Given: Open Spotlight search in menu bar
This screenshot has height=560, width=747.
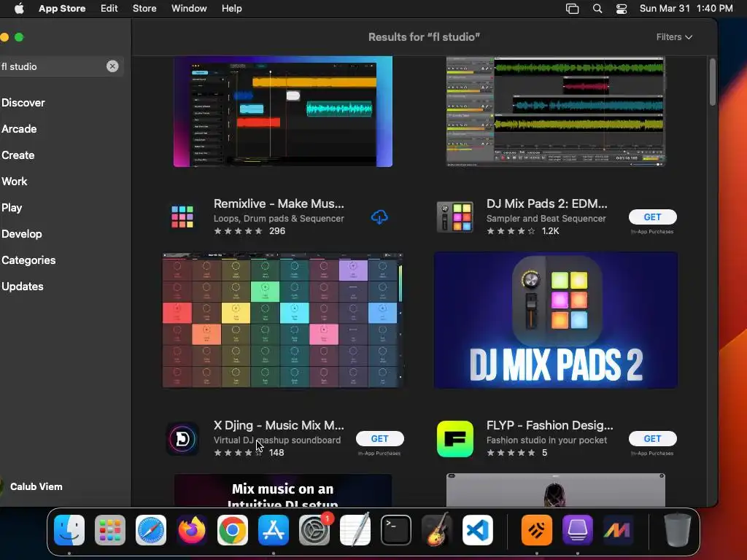Looking at the screenshot, I should 597,9.
